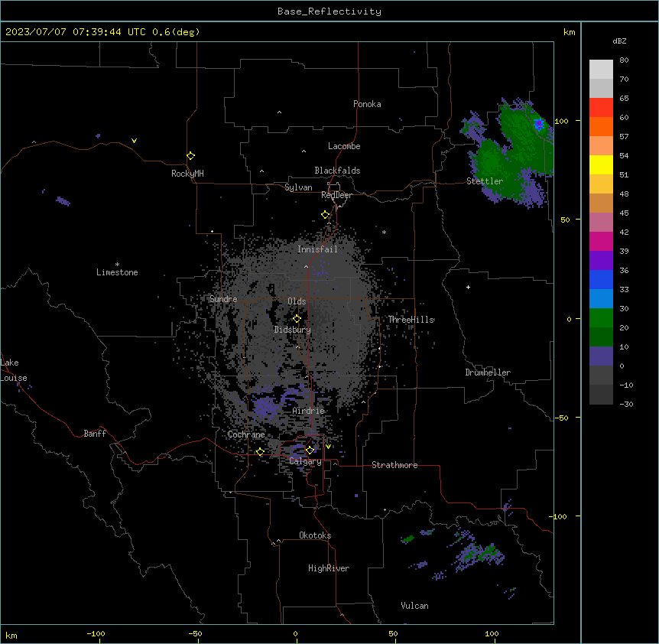This screenshot has height=644, width=659.
Task: Click the asterisk marker east of Innisfail
Action: pyautogui.click(x=384, y=232)
